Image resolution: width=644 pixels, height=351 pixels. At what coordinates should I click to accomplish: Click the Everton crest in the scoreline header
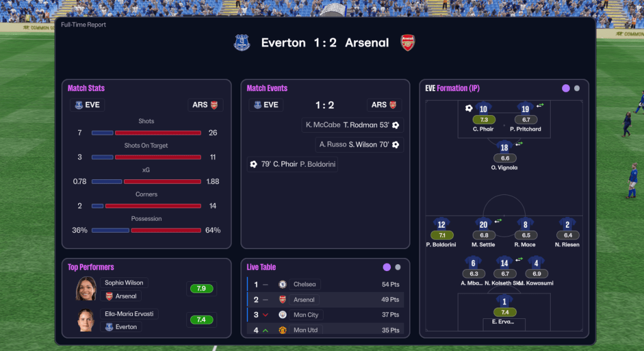[x=242, y=43]
